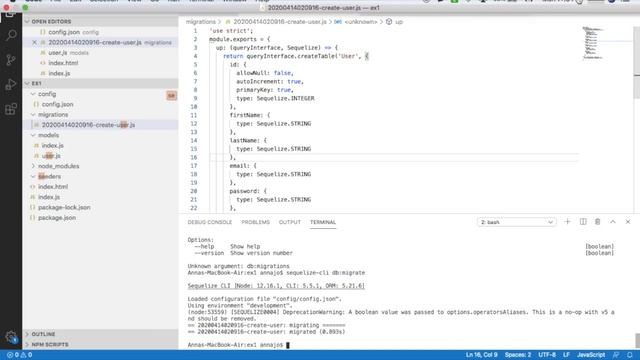Open config.json under config folder
Screen dimensions: 640x360
[100, 104]
